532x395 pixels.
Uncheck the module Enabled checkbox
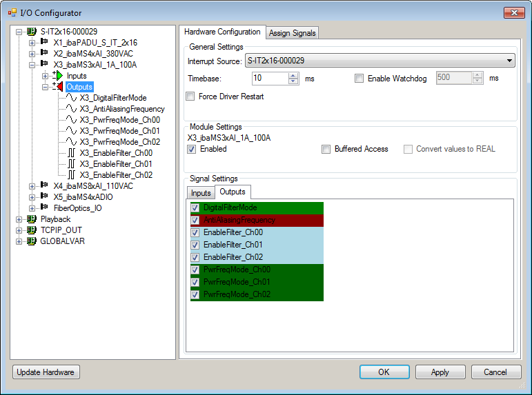[191, 149]
